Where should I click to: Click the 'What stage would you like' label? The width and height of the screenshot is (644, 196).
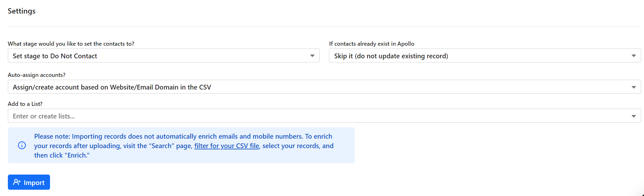(71, 44)
